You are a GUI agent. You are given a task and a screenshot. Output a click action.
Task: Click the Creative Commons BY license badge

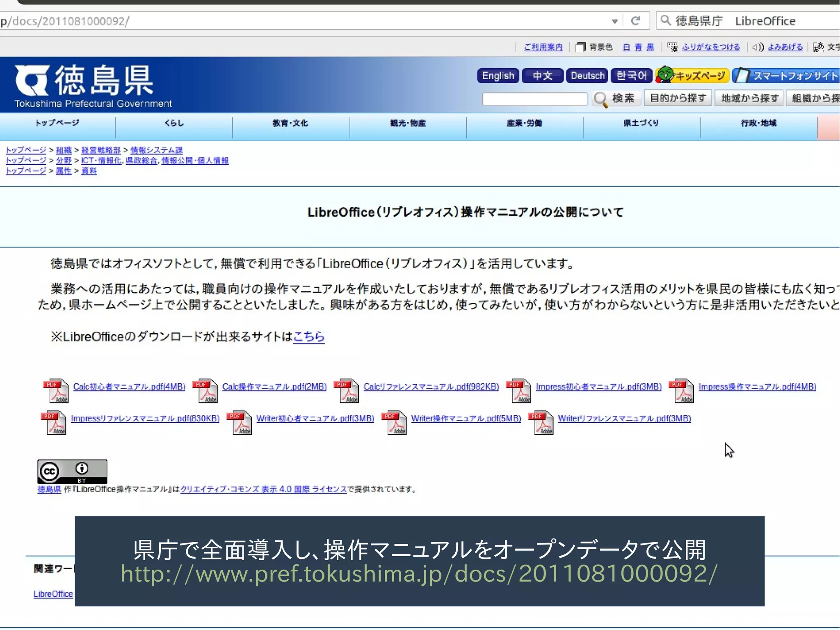[72, 472]
